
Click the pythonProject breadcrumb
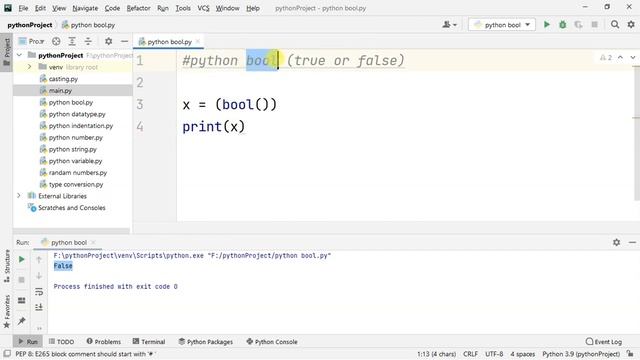pyautogui.click(x=30, y=25)
